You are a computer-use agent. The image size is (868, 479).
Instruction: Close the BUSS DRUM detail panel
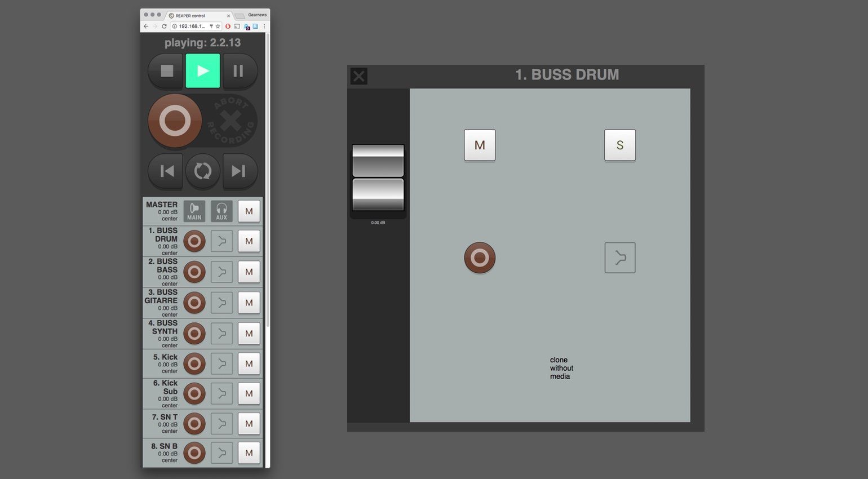(358, 76)
